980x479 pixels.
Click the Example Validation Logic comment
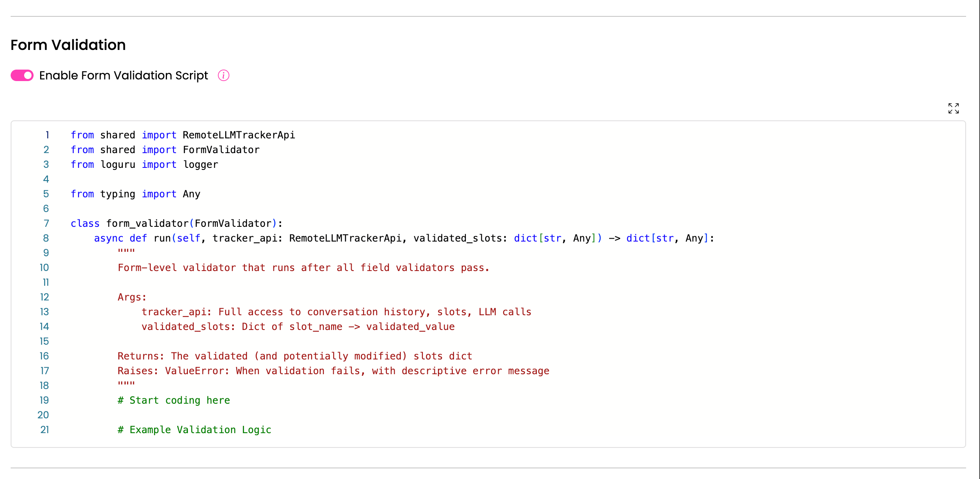click(194, 430)
